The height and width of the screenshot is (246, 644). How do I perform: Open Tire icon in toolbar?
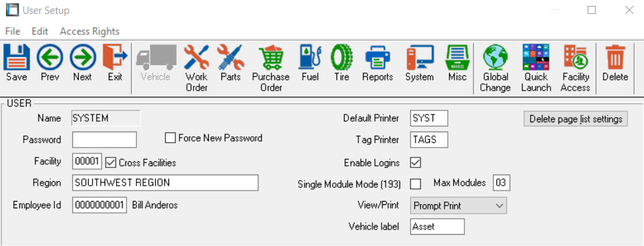pos(342,58)
